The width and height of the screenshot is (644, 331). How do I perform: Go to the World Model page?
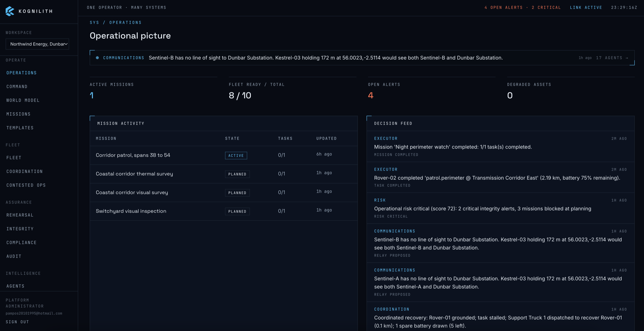coord(23,100)
